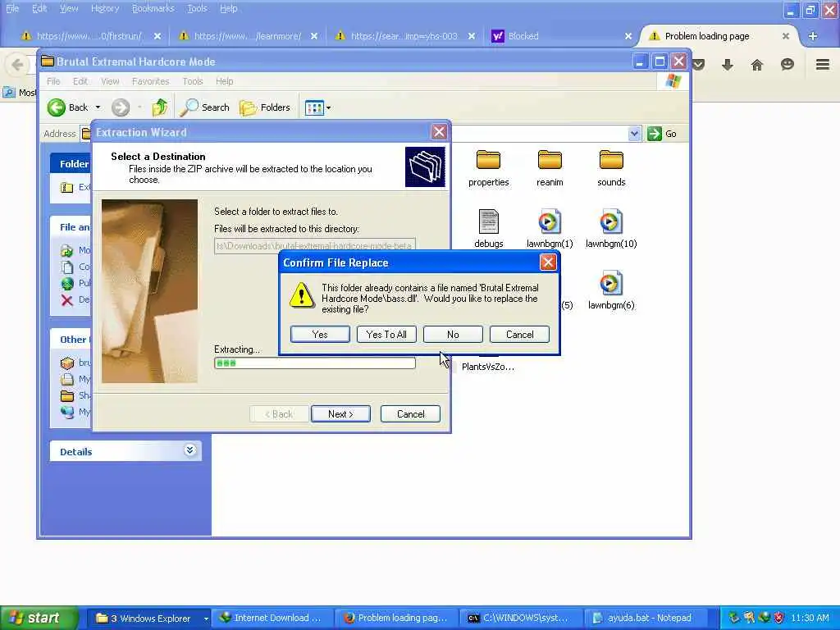Click the Windows Start button
The image size is (840, 630).
[x=39, y=618]
